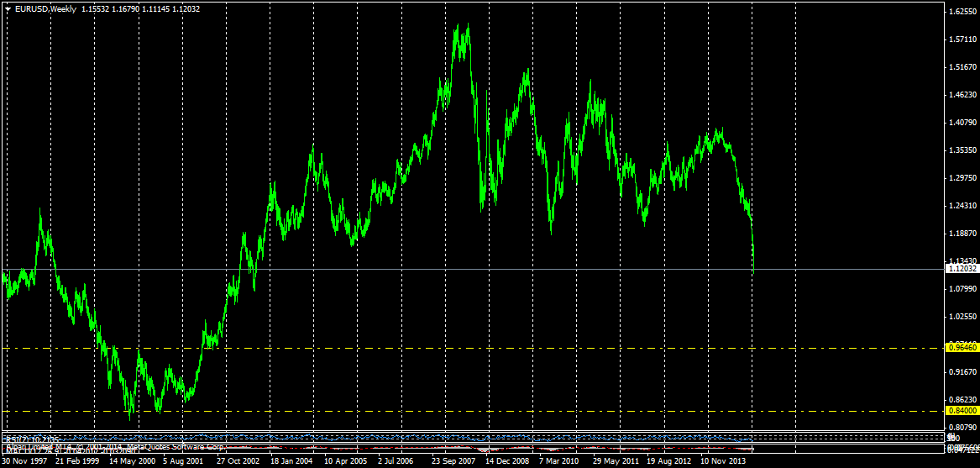Viewport: 980px width, 468px height.
Task: Click the 2 Jul 2006 date label
Action: (x=396, y=461)
